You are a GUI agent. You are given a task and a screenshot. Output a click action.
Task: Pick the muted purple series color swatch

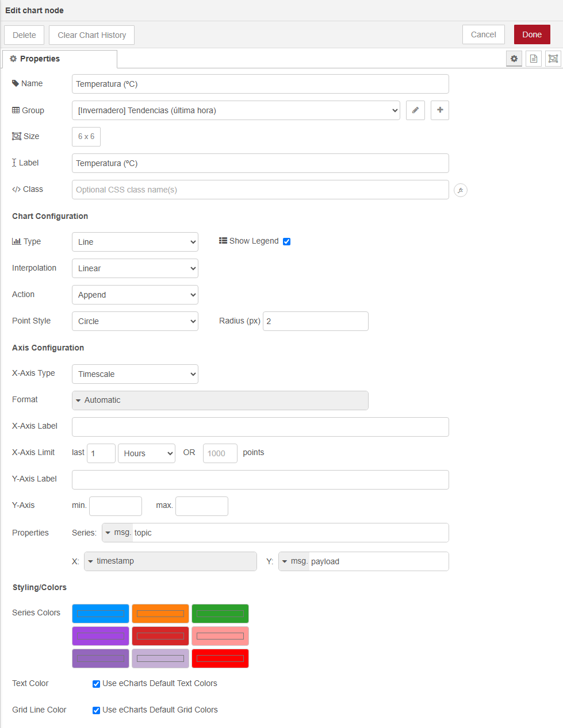pos(101,658)
